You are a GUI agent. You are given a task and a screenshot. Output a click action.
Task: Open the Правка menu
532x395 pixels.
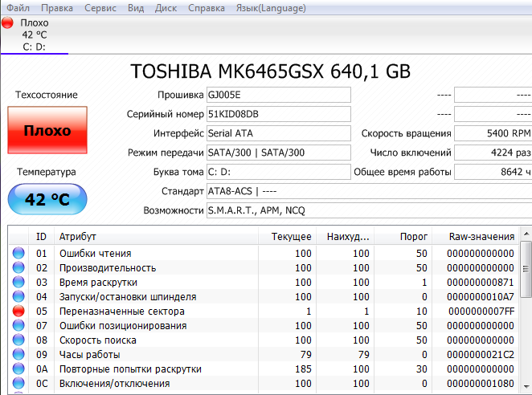pyautogui.click(x=57, y=8)
